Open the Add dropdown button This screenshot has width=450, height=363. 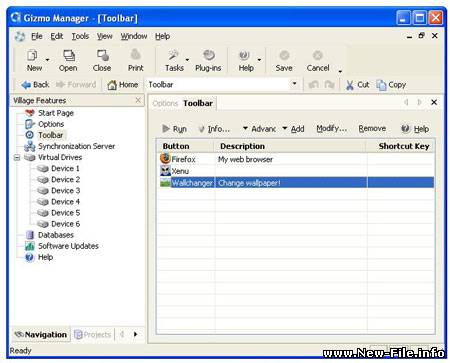(293, 129)
